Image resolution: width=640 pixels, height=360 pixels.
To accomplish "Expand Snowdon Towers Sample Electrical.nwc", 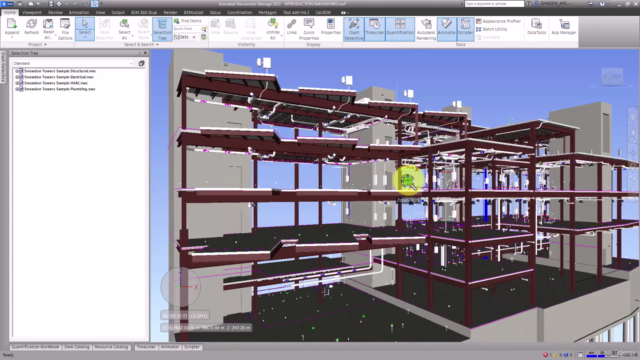I will tap(17, 77).
